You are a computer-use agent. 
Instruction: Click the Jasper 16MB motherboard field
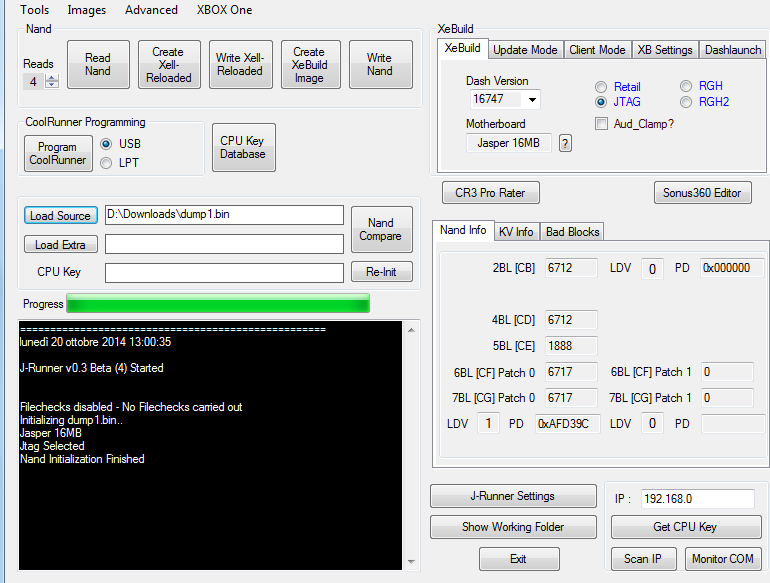(508, 143)
